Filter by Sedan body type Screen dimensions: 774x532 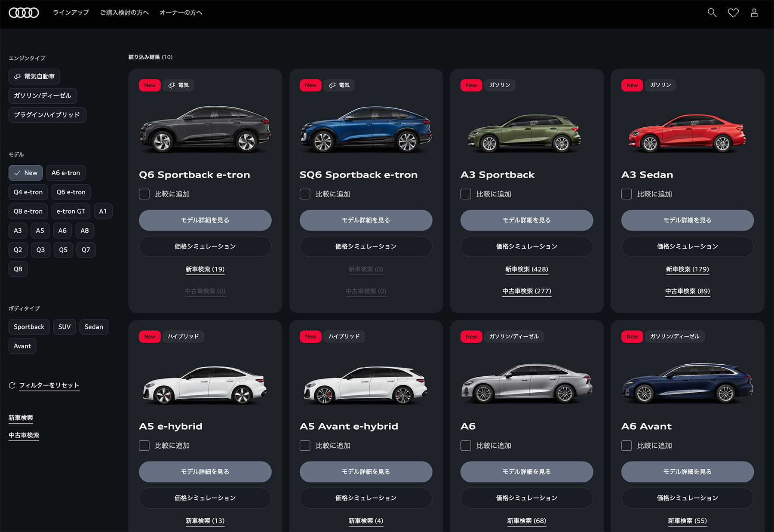point(94,327)
